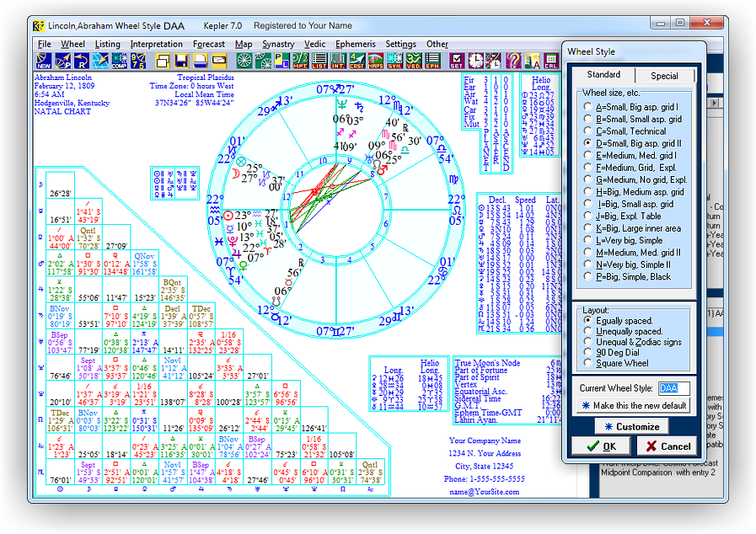Cancel the Wheel Style dialog
Screen dimensions: 756x534
click(x=668, y=446)
